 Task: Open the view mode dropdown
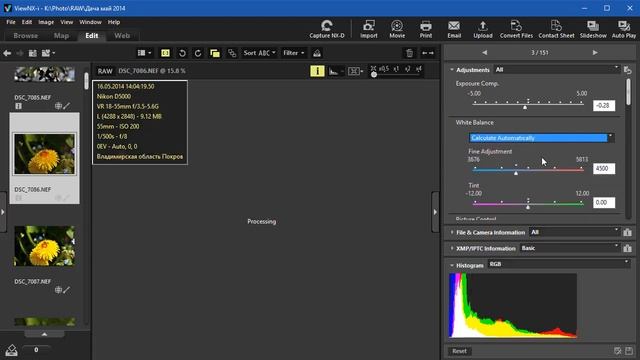coord(144,53)
